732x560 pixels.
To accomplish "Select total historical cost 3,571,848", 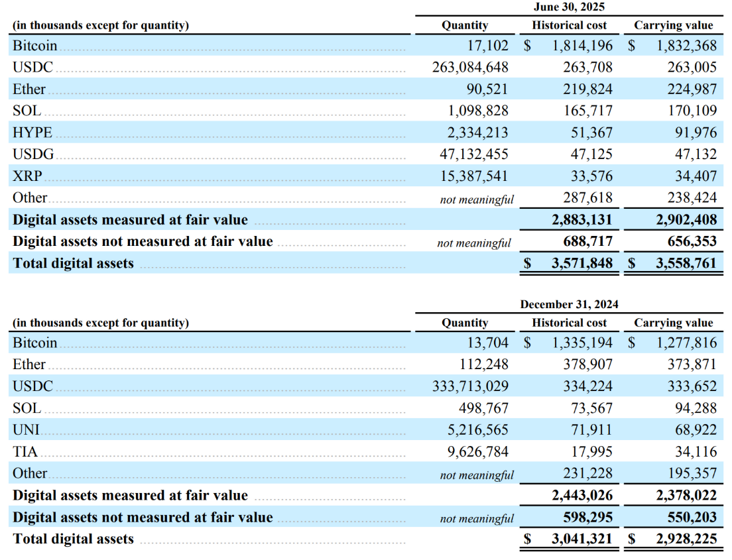I will [582, 263].
